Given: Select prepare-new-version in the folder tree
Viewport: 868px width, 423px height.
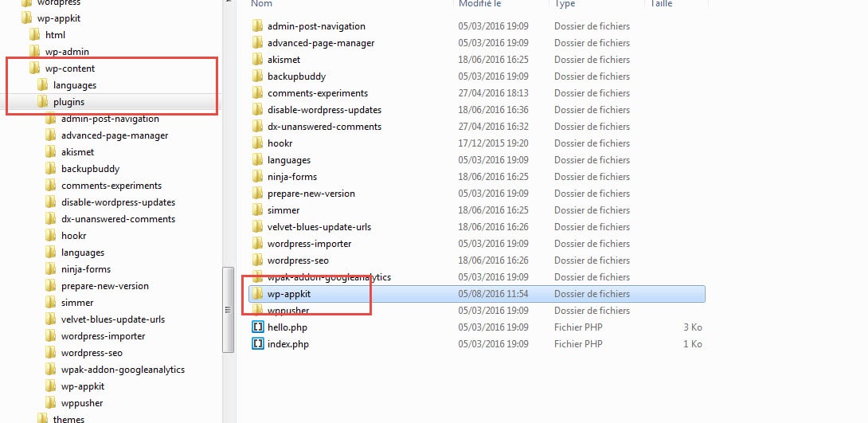Looking at the screenshot, I should tap(104, 286).
